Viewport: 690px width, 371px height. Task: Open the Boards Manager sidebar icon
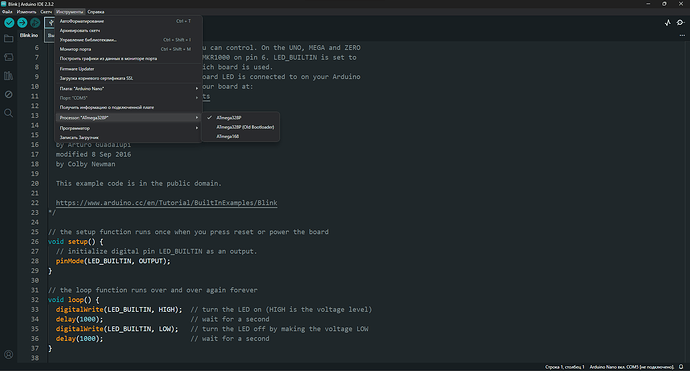click(8, 57)
